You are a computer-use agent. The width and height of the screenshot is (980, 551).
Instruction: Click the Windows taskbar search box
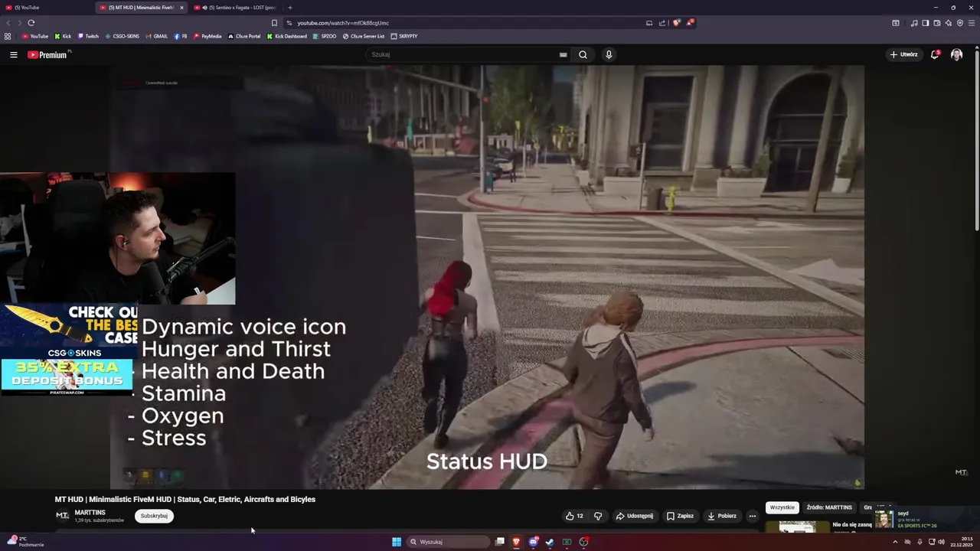pyautogui.click(x=448, y=542)
